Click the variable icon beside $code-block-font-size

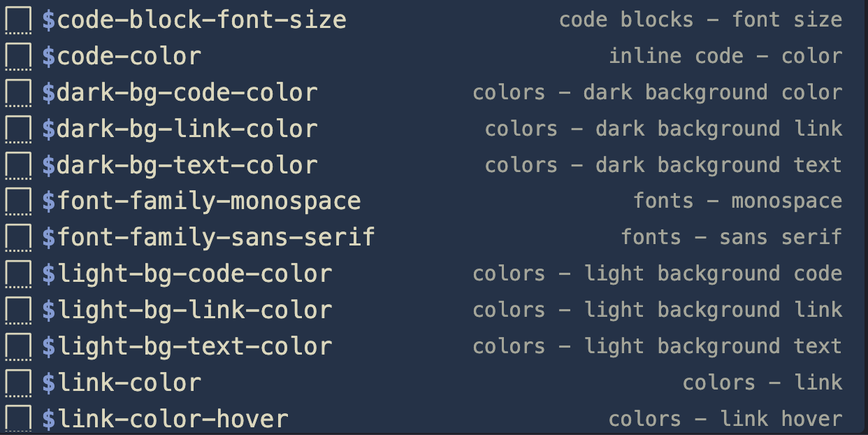coord(18,20)
